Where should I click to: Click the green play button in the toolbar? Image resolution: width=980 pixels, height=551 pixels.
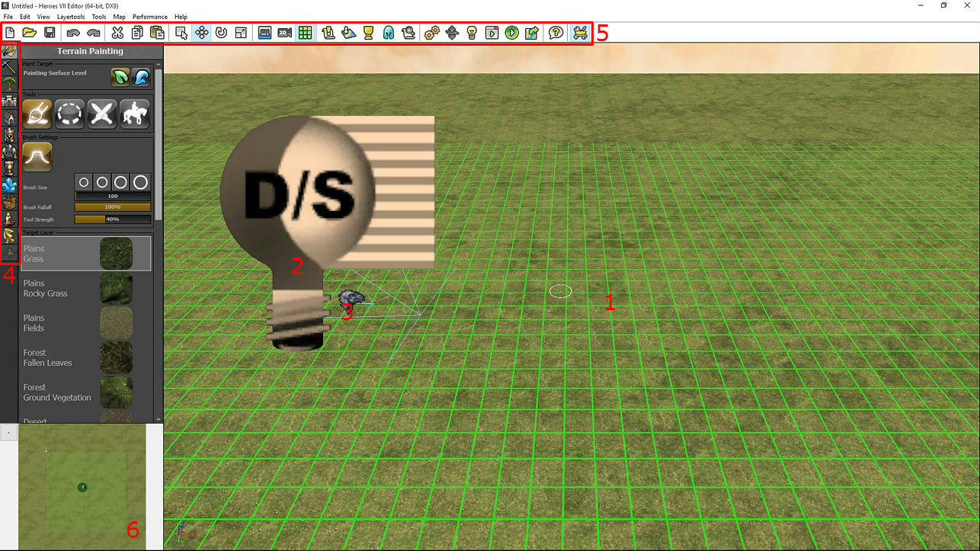[x=511, y=33]
